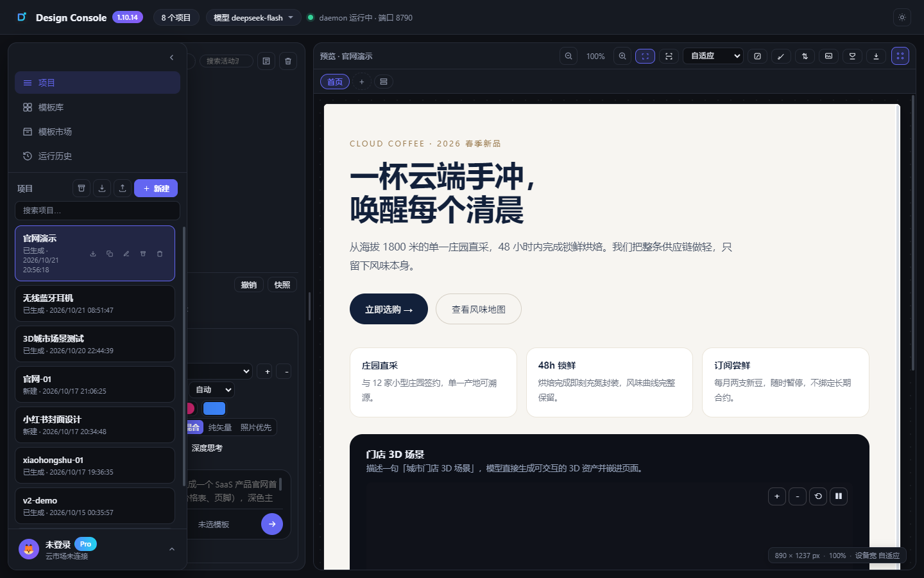The image size is (924, 578).
Task: Click the 立即选购 button
Action: [389, 309]
